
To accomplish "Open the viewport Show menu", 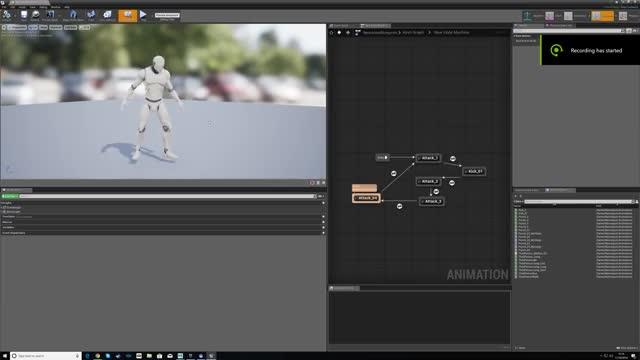I will [43, 27].
